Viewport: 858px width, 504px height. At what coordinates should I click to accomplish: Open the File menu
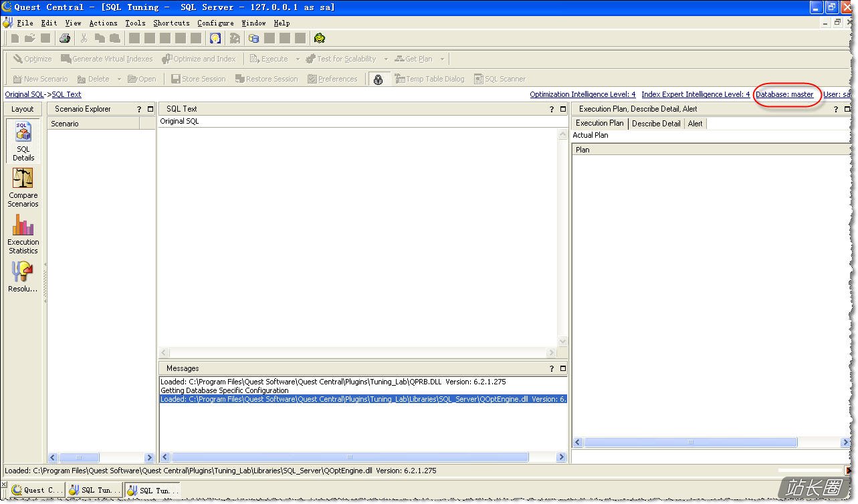[25, 23]
